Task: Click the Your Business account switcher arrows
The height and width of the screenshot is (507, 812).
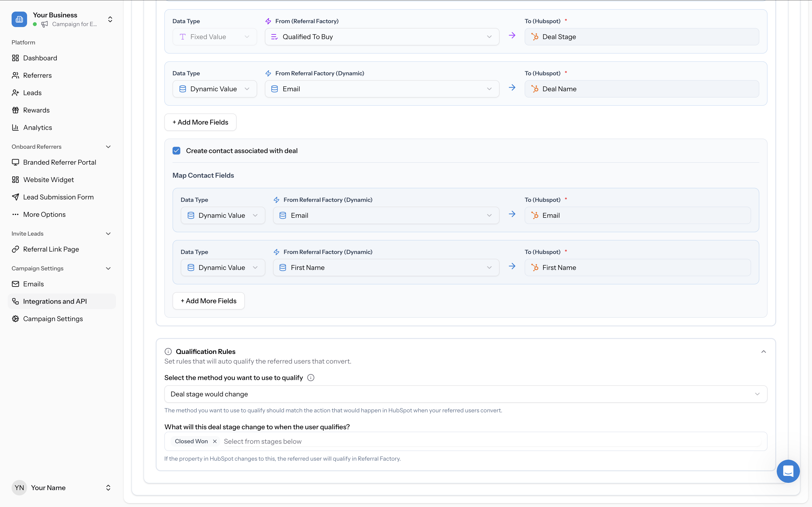Action: pos(110,19)
